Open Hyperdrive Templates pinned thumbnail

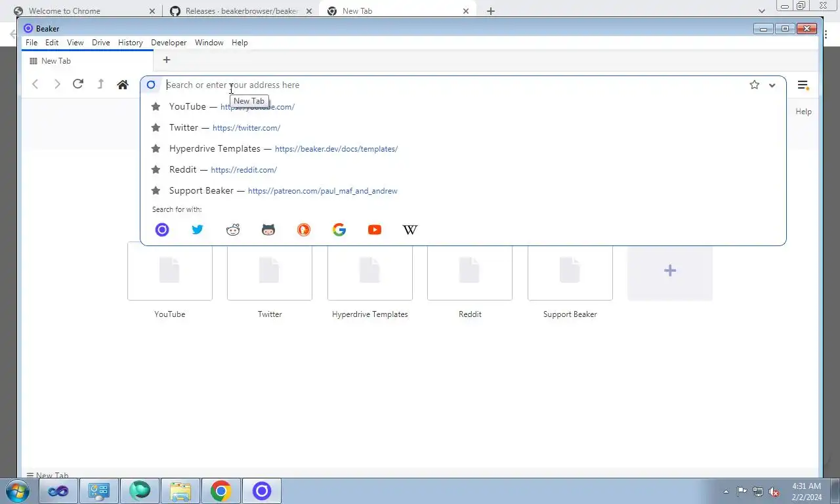370,272
